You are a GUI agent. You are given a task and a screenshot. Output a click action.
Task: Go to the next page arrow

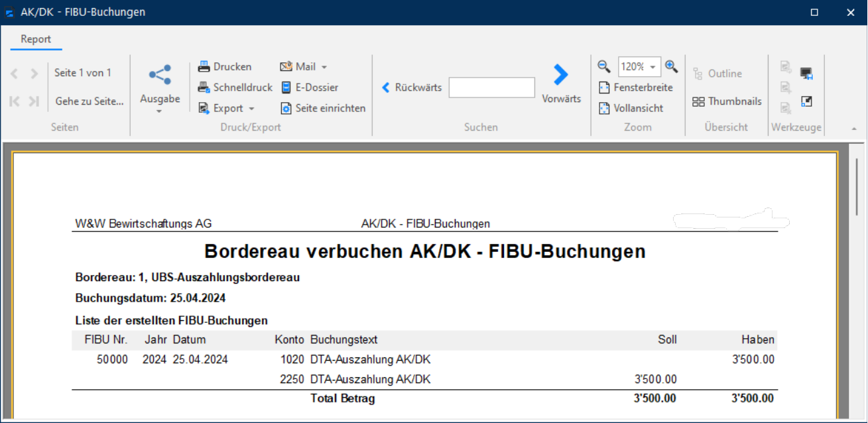(34, 74)
